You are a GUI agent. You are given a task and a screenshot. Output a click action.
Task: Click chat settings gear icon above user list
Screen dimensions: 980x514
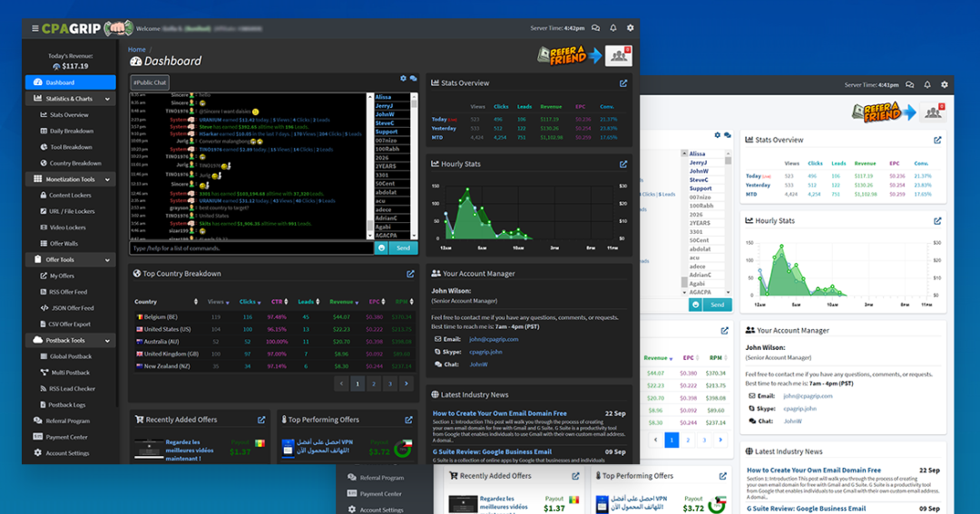[404, 79]
